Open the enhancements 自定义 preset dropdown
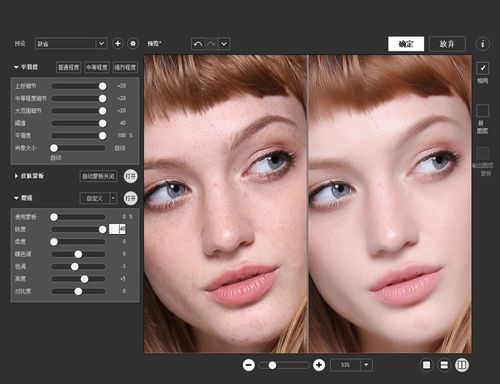 click(113, 198)
